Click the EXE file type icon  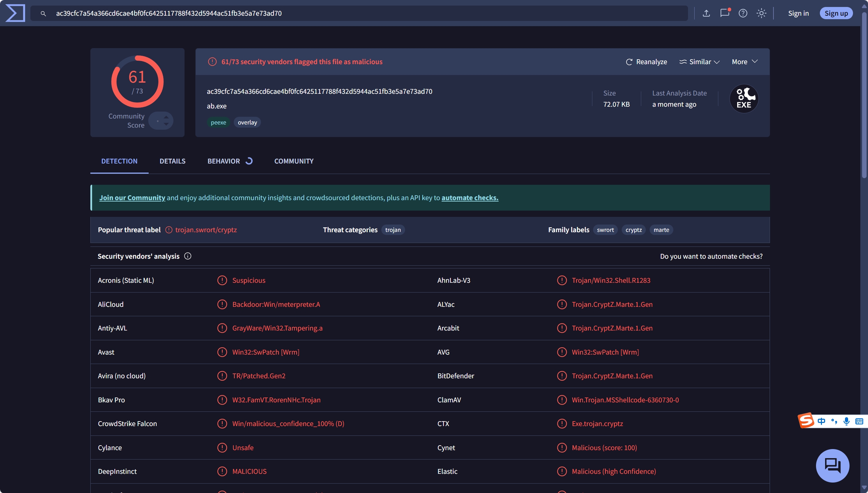point(744,99)
